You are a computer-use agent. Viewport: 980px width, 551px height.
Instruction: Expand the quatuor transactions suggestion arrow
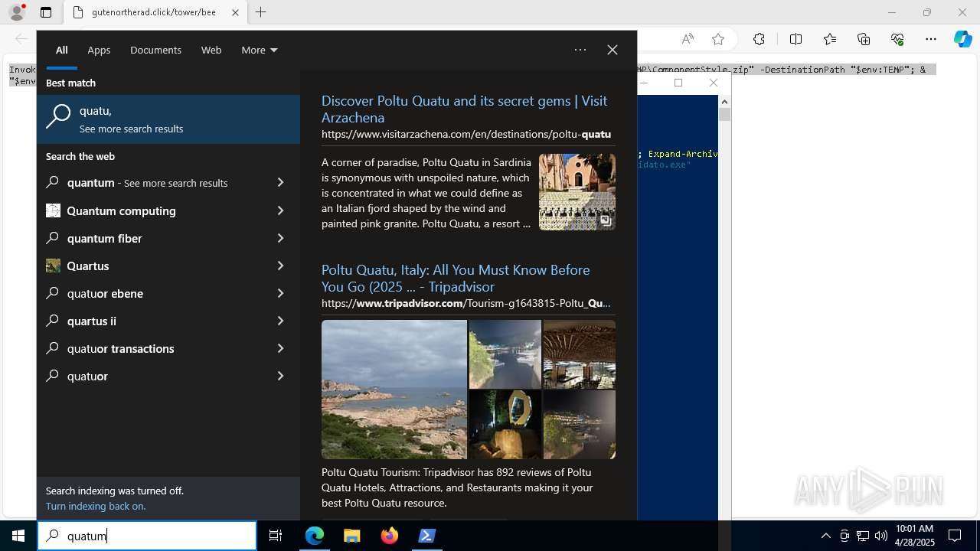pyautogui.click(x=280, y=348)
